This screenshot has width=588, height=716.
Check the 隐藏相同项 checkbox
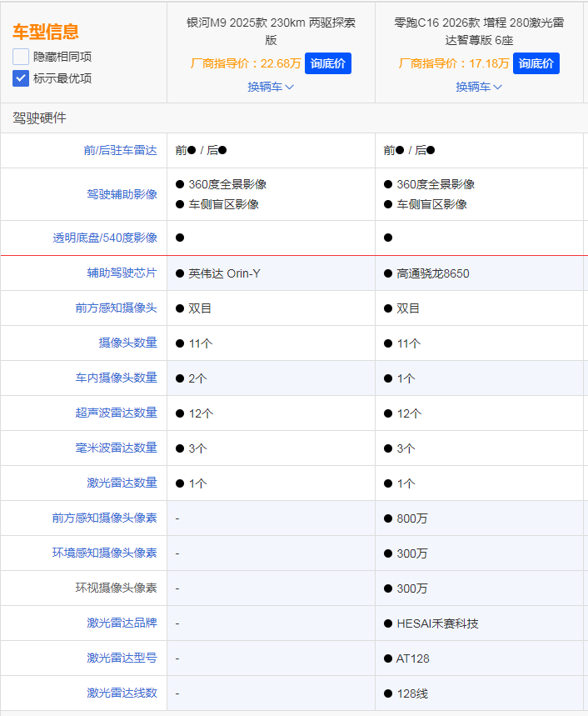coord(21,57)
